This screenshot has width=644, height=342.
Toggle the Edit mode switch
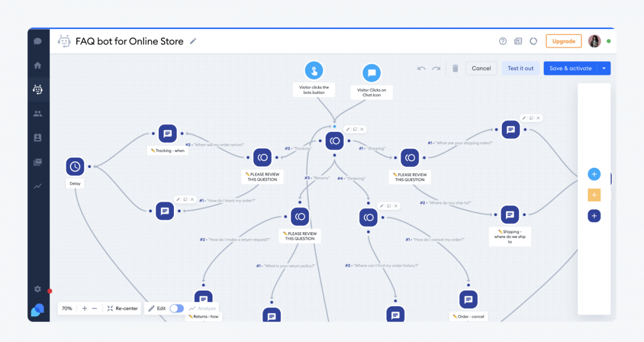177,308
